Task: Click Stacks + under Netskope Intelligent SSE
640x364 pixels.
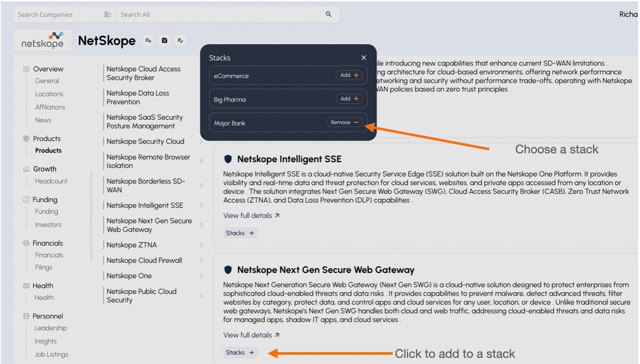Action: [240, 233]
